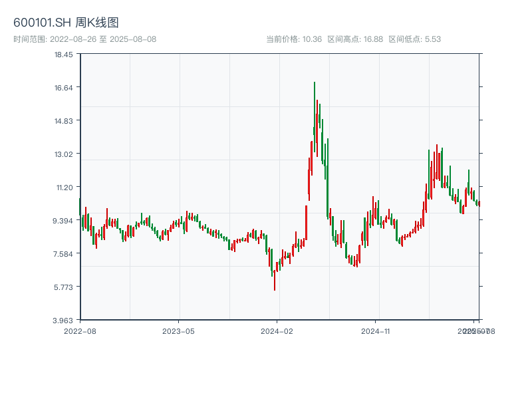This screenshot has width=532, height=399.
Task: Click the chart title 600101.SH 周K线图
Action: click(66, 23)
